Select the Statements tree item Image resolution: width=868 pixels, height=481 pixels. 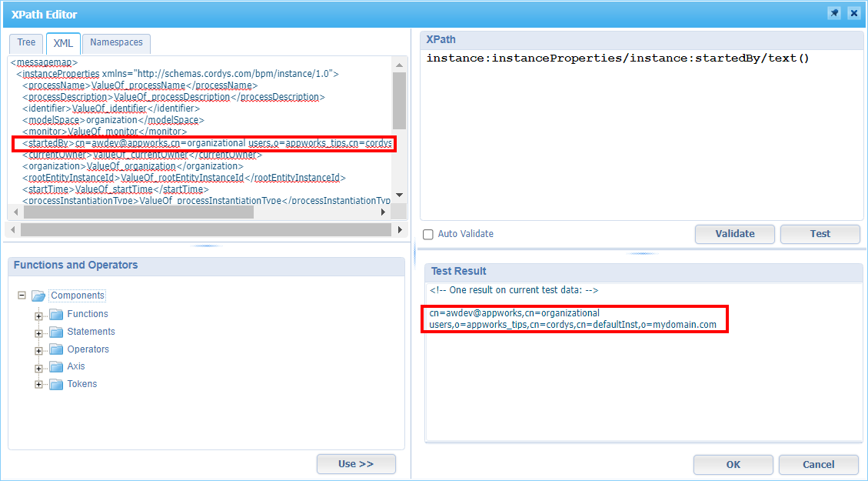tap(91, 332)
